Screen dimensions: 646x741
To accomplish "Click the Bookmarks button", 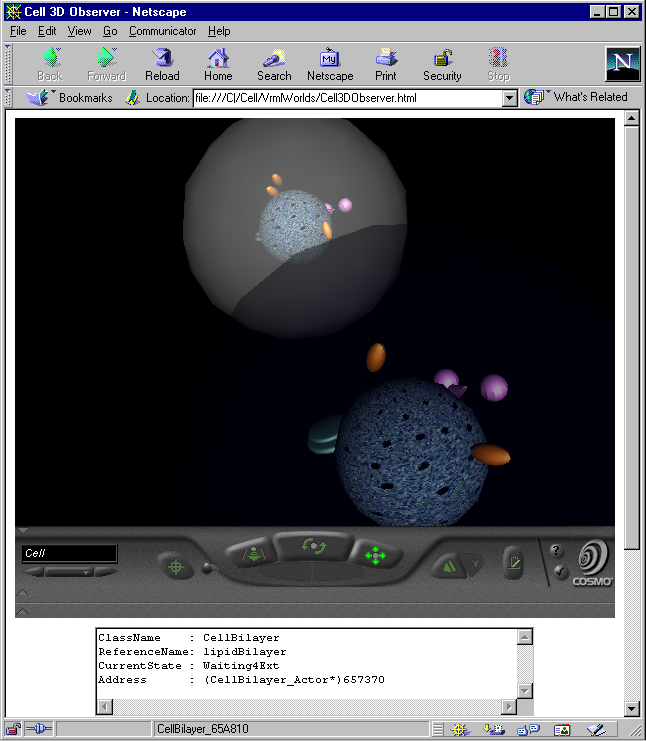I will point(70,98).
